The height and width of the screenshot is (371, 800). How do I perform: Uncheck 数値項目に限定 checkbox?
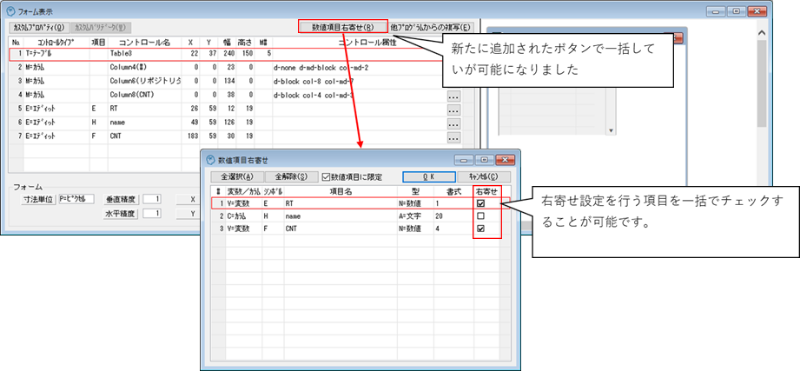click(327, 177)
